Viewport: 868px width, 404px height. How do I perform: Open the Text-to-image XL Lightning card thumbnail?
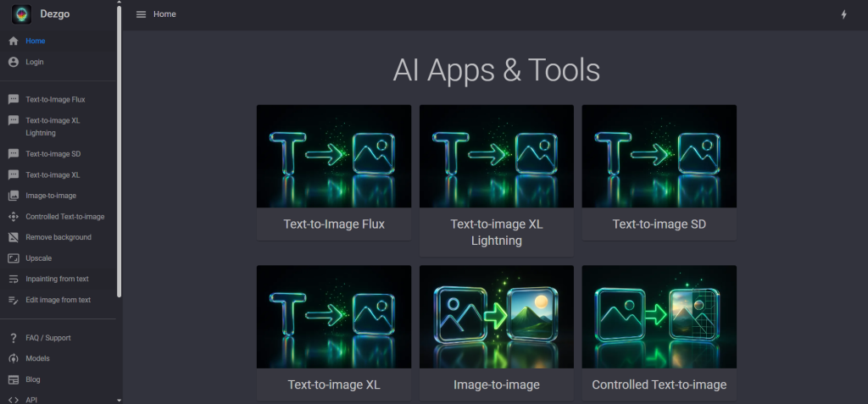coord(497,156)
